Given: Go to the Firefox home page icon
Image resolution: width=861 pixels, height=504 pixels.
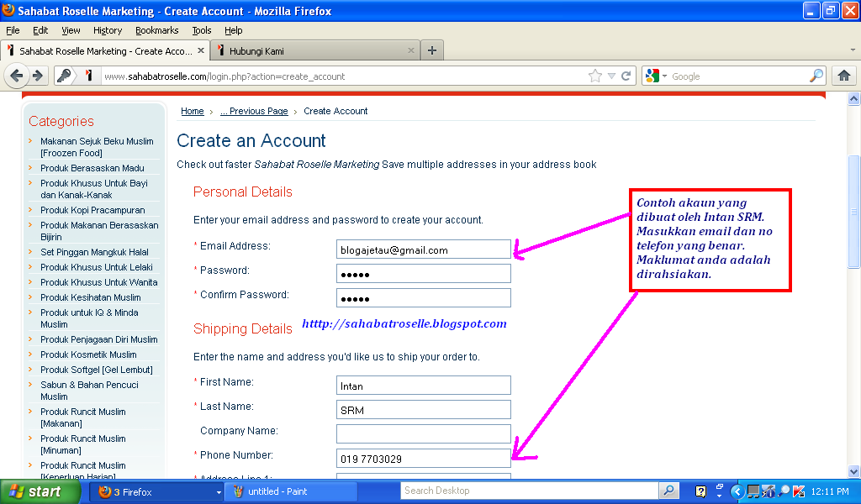Looking at the screenshot, I should click(x=844, y=76).
